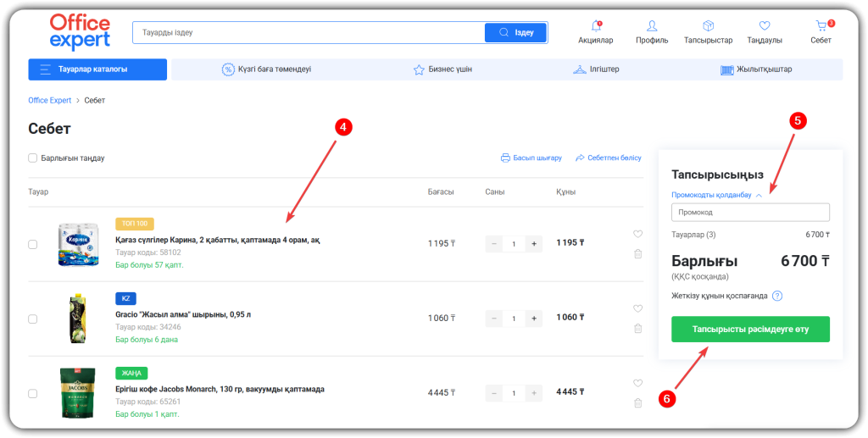868x438 pixels.
Task: Click the Іздеу search button
Action: point(515,33)
